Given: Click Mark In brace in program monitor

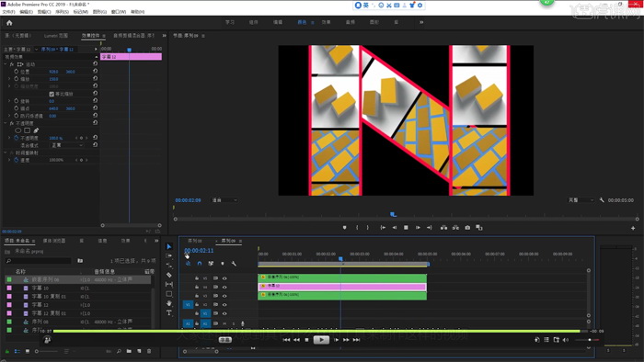Looking at the screenshot, I should [357, 228].
